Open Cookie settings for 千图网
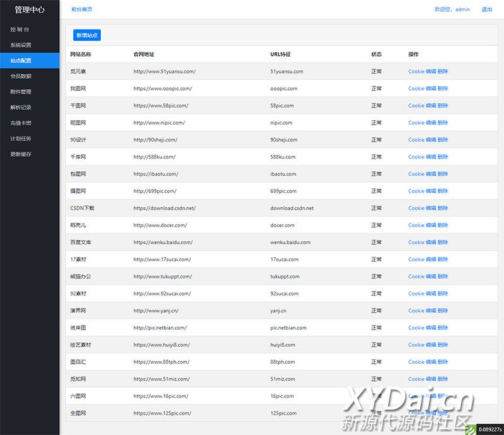Image resolution: width=504 pixels, height=435 pixels. pos(416,105)
